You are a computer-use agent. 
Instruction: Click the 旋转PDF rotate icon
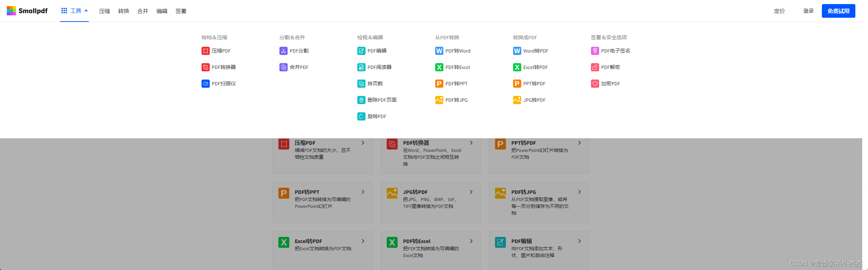[x=361, y=116]
